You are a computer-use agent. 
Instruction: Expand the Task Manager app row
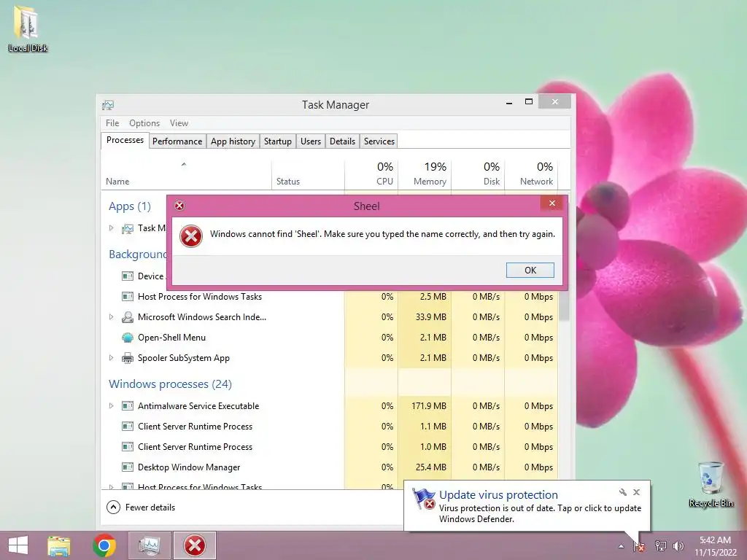(111, 228)
